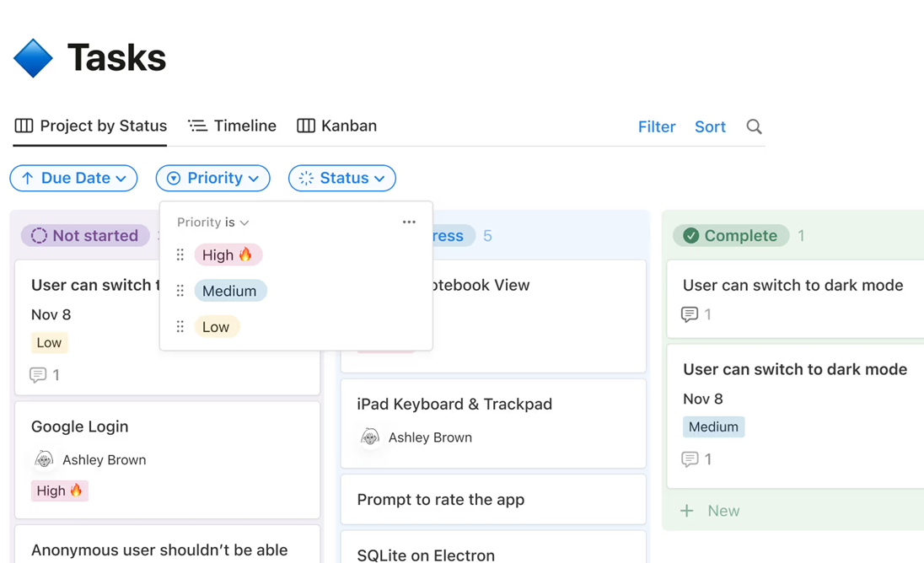
Task: Click the search magnifier icon
Action: tap(753, 126)
